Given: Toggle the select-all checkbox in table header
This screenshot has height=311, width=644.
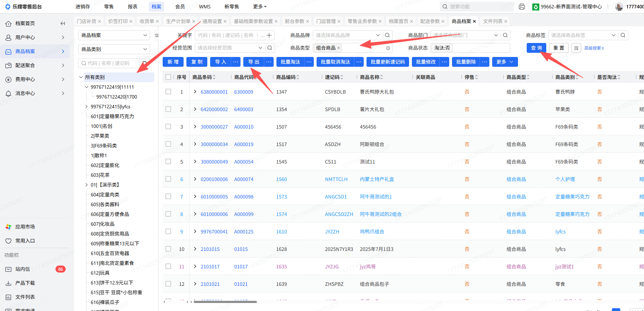Looking at the screenshot, I should click(168, 77).
